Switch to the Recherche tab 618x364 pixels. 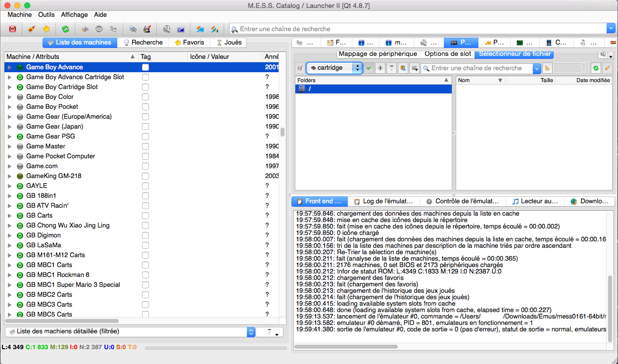(143, 43)
